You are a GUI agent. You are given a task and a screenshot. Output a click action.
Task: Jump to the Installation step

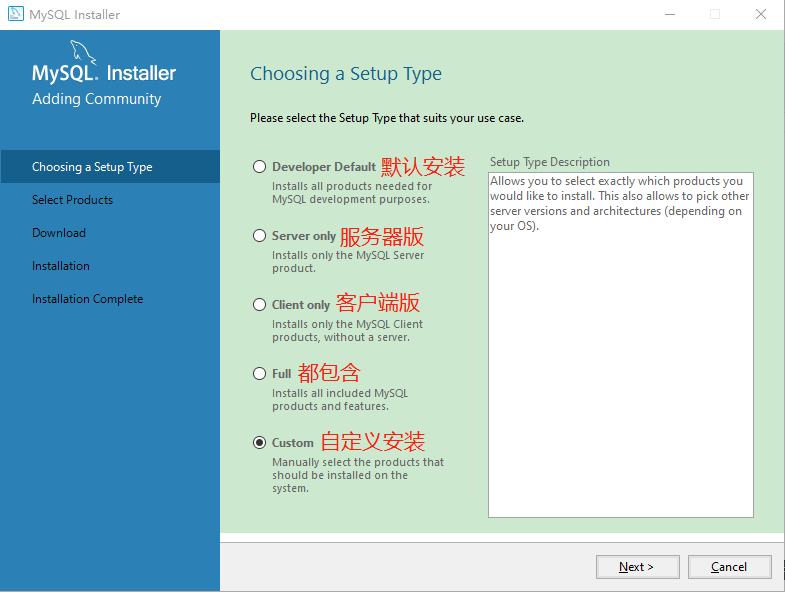[61, 265]
